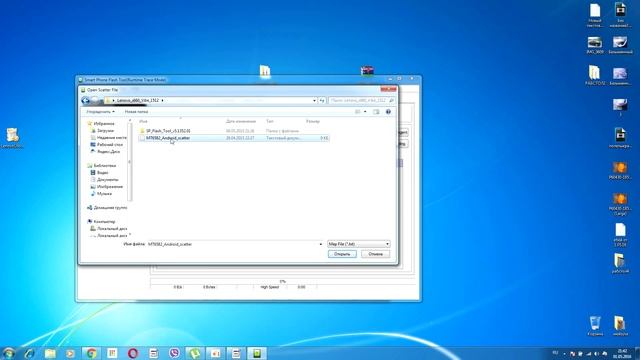Screen dimensions: 640x360
Task: Click the volume icon in the system tray
Action: click(x=596, y=353)
